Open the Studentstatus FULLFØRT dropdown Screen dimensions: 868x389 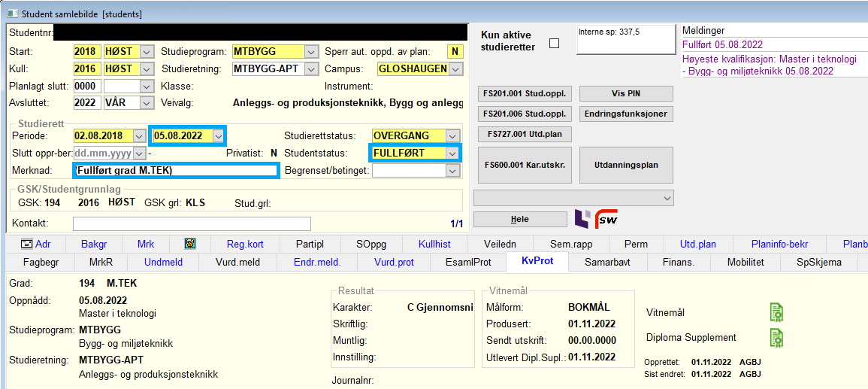[x=454, y=153]
